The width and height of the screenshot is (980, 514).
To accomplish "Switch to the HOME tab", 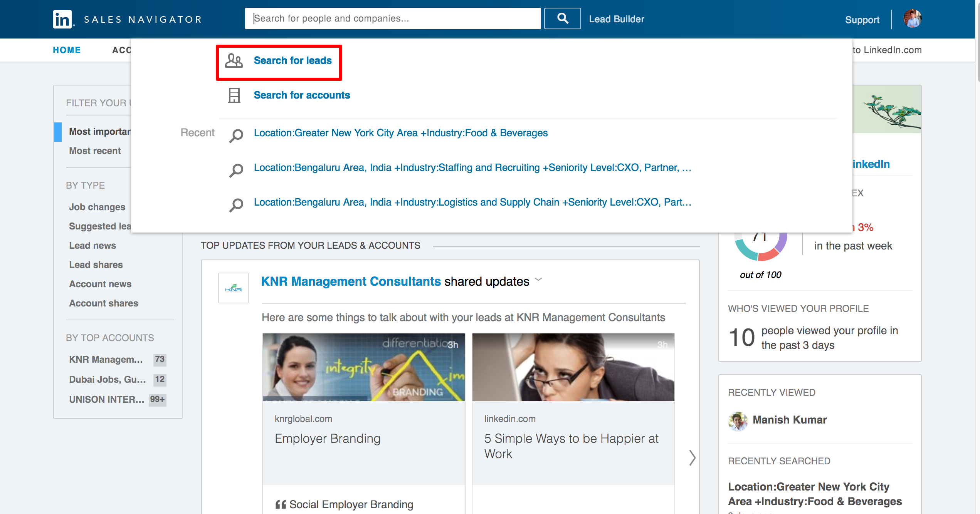I will click(x=67, y=50).
